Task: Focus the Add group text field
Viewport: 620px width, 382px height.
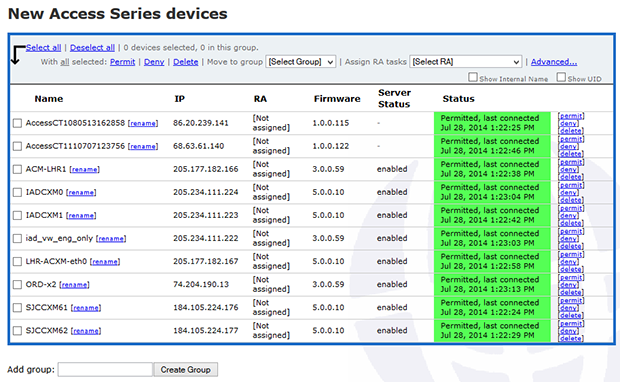Action: tap(105, 370)
